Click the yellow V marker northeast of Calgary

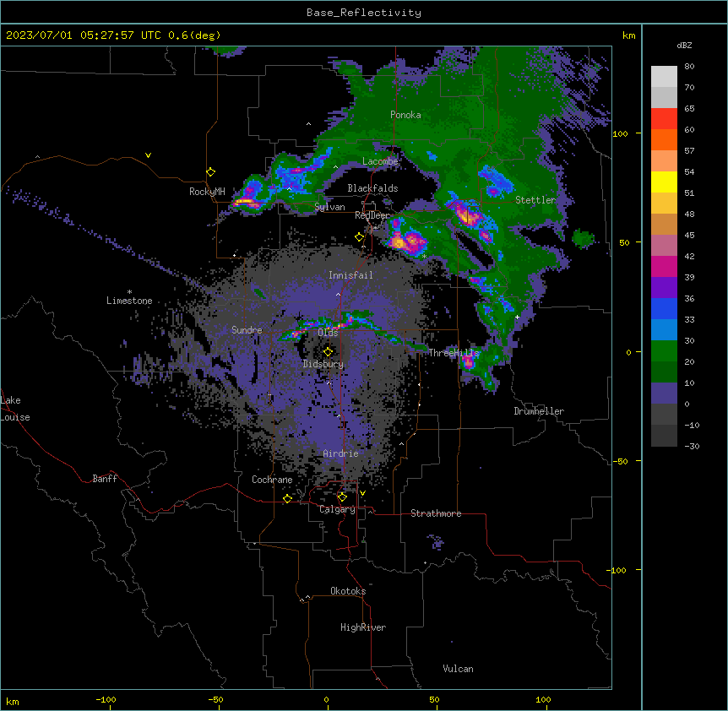[362, 493]
